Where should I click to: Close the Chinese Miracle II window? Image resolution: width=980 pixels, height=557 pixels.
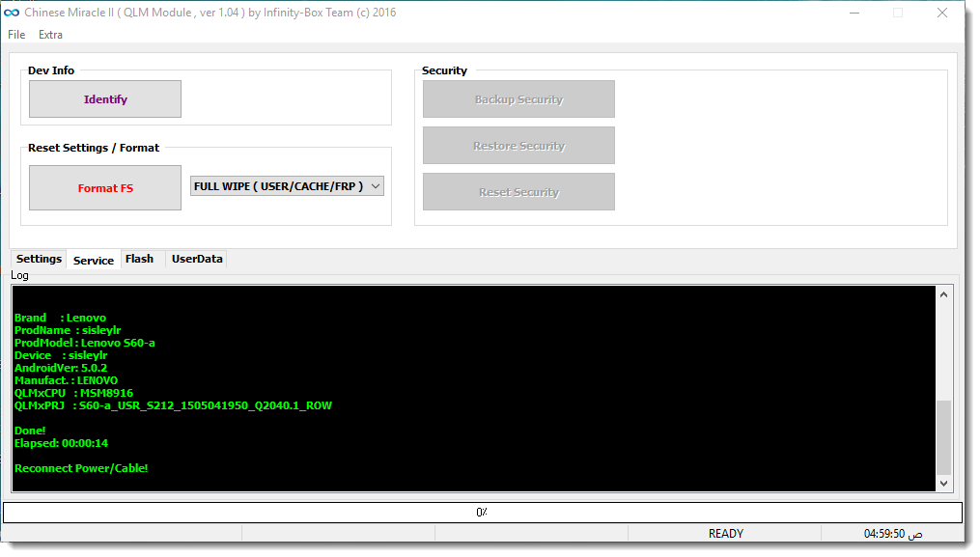pos(942,13)
